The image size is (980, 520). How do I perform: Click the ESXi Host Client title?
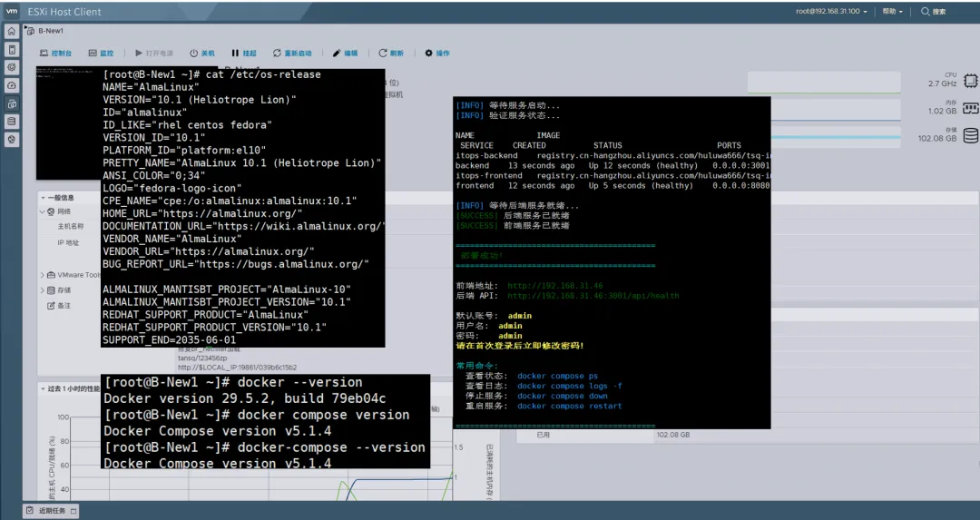(x=64, y=11)
